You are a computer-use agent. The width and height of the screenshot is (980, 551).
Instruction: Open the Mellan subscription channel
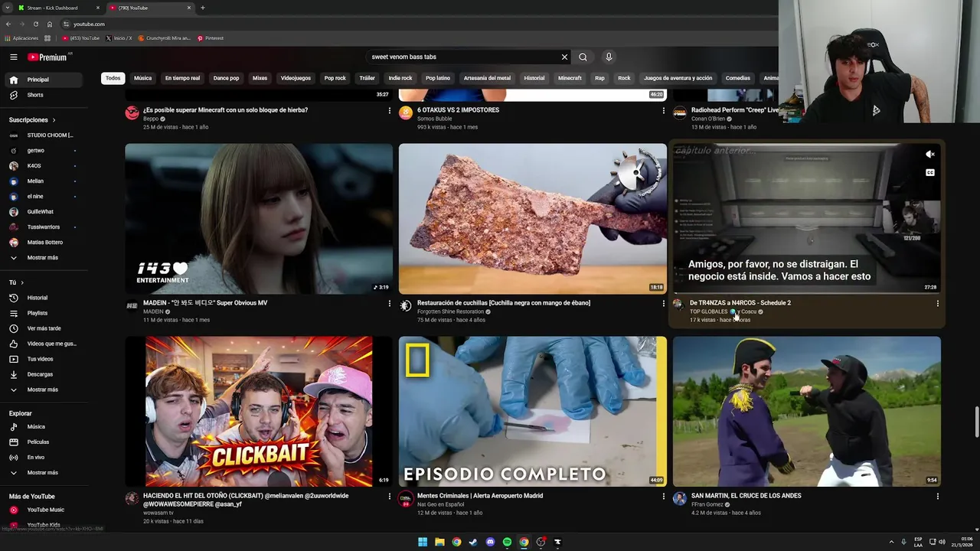[35, 181]
